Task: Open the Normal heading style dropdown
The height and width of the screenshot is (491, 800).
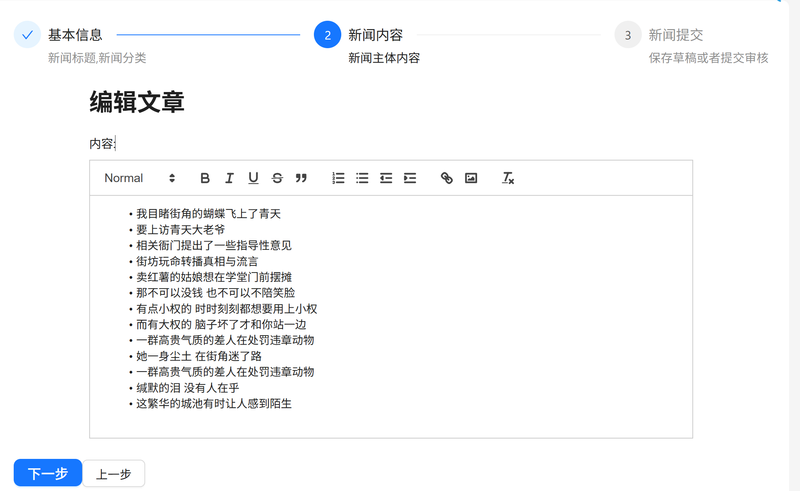Action: tap(139, 178)
